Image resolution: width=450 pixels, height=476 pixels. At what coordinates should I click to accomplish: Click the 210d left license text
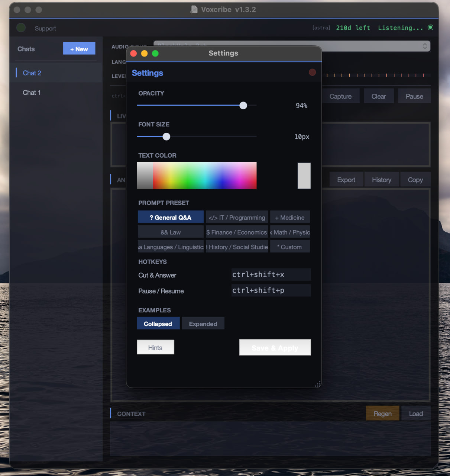353,28
